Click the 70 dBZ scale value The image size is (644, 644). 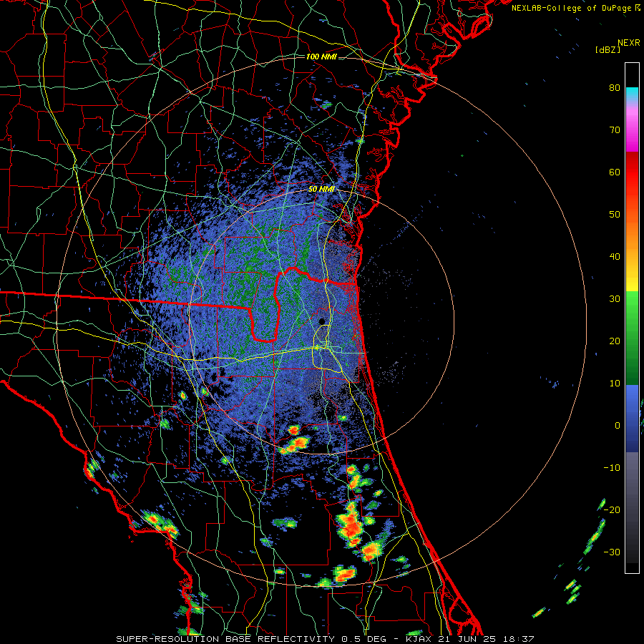pos(615,130)
